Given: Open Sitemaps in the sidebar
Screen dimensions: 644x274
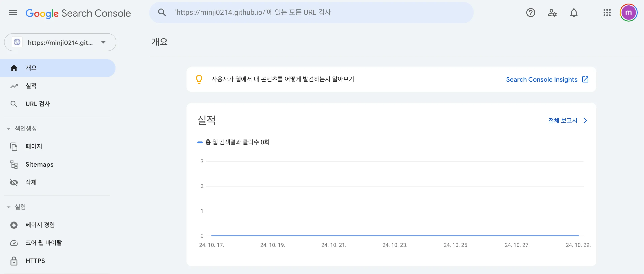Looking at the screenshot, I should pyautogui.click(x=39, y=164).
